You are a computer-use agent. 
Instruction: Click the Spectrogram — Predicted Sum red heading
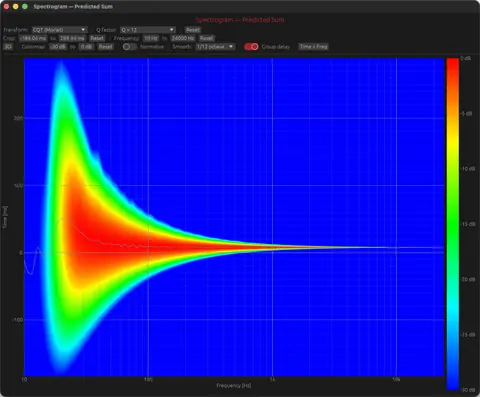(x=240, y=20)
